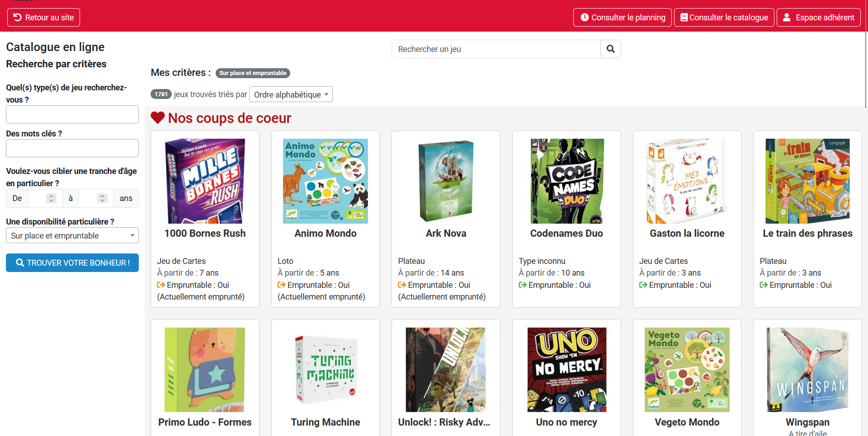Click TROUVER VOTRE BONHEUR button

pos(72,263)
